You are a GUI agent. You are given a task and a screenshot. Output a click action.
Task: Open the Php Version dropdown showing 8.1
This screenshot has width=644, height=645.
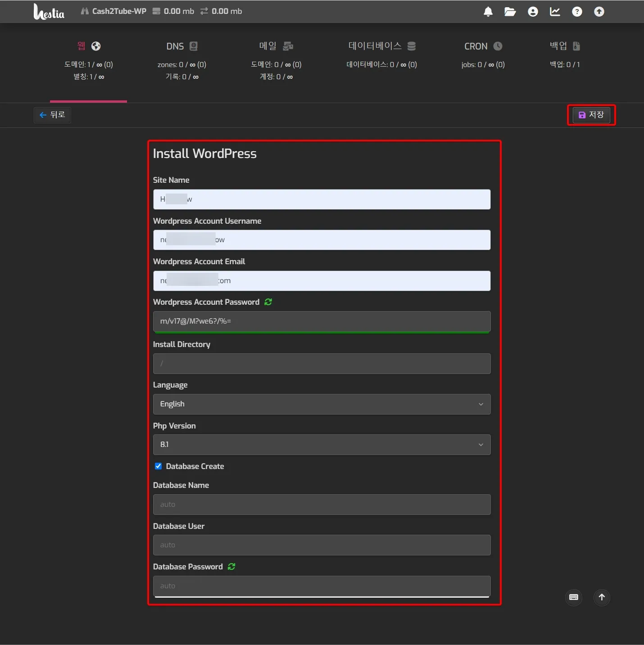322,445
